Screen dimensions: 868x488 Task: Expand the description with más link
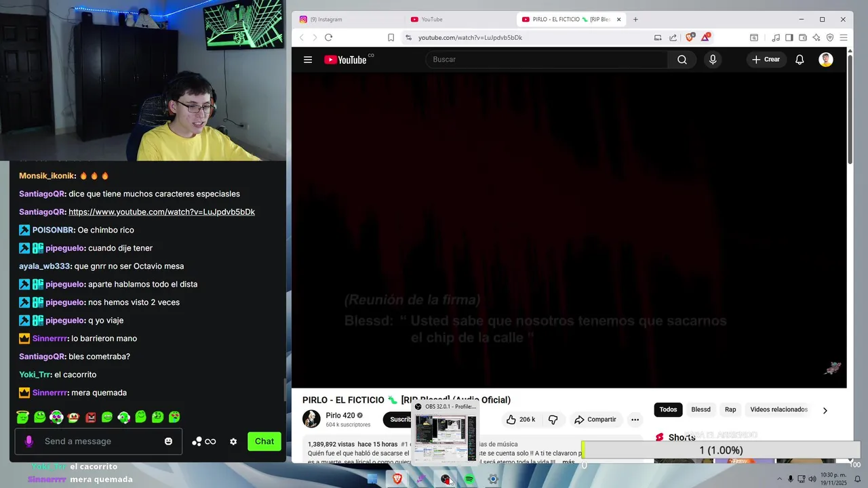point(568,462)
